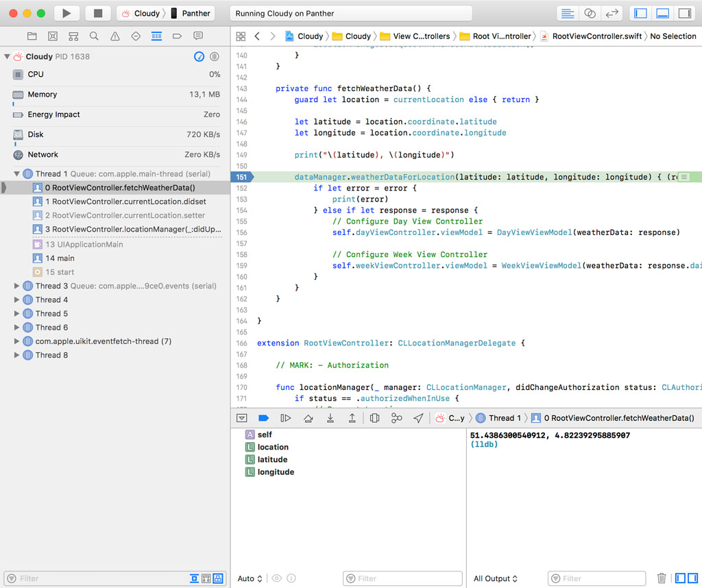Switch to the Assistant editor icon
Viewport: 702px width, 588px height.
[x=590, y=13]
